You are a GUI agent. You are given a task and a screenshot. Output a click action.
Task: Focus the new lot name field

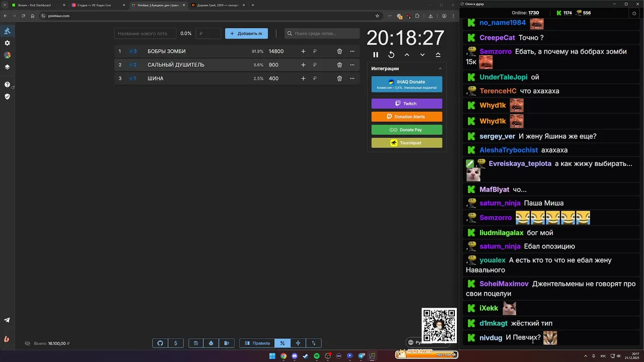click(x=145, y=34)
